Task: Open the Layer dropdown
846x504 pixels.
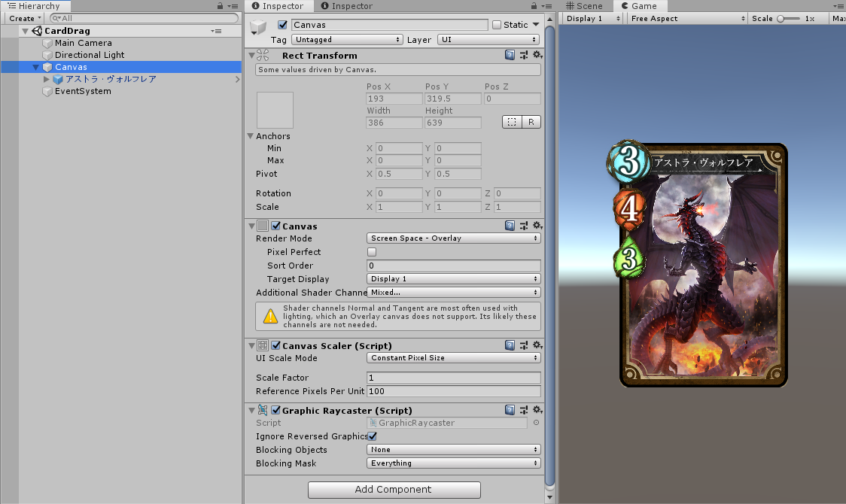Action: coord(488,39)
